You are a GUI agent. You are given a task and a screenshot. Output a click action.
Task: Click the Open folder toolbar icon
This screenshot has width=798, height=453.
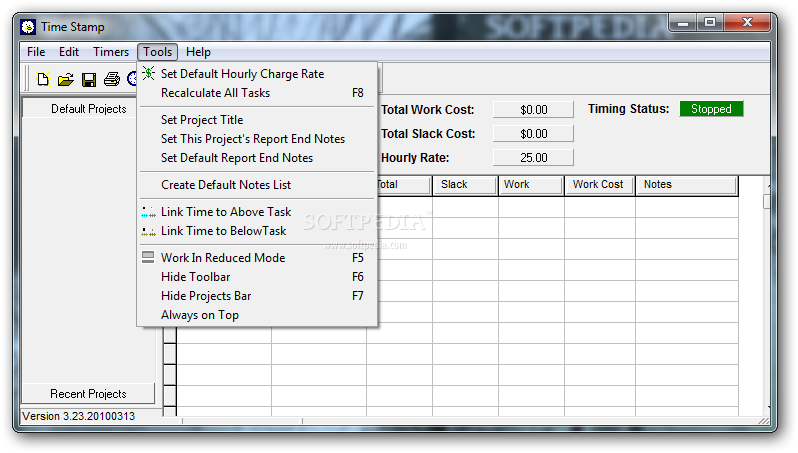coord(66,79)
